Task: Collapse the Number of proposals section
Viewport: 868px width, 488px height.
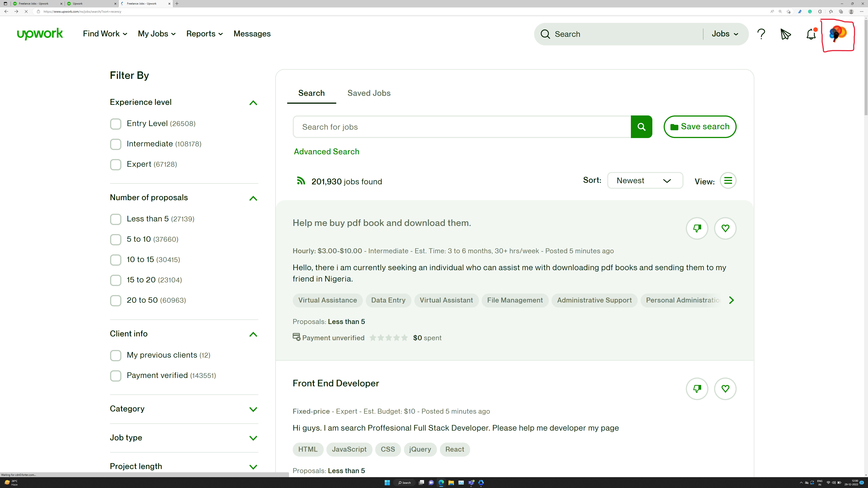Action: tap(253, 198)
